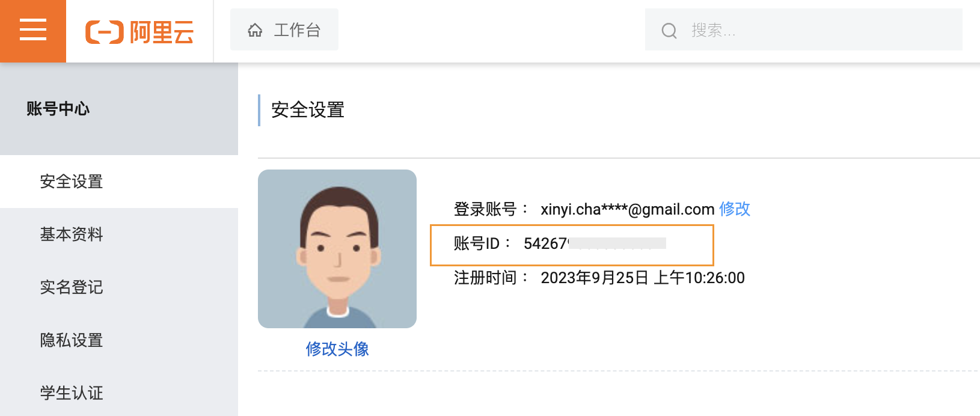Viewport: 980px width, 416px height.
Task: Click the 账号ID highlighted box
Action: [572, 245]
